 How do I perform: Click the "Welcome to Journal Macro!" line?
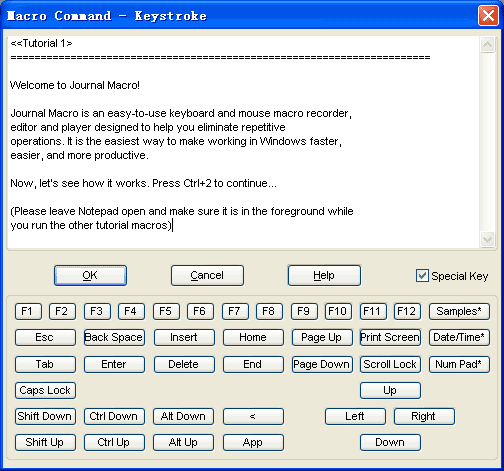tap(75, 85)
